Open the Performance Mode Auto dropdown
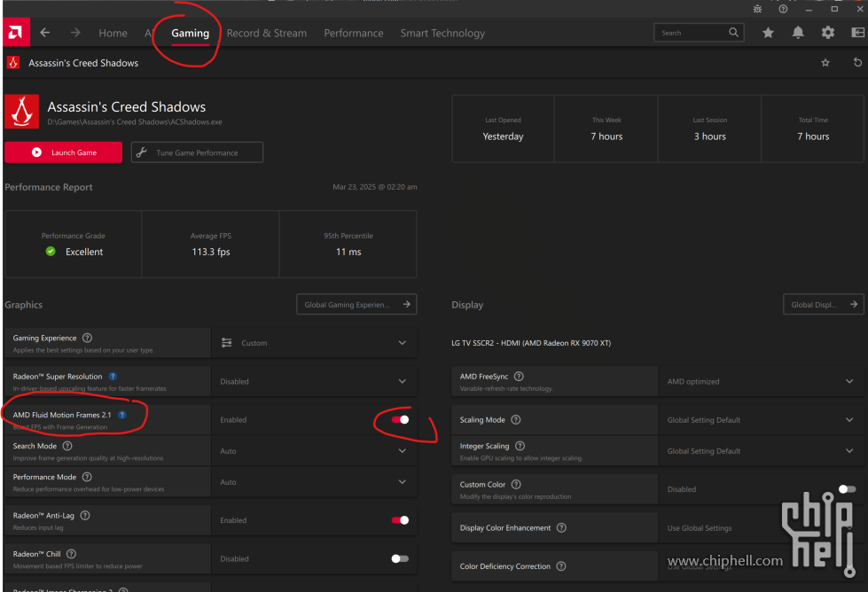Screen dimensions: 868x592 (314, 482)
